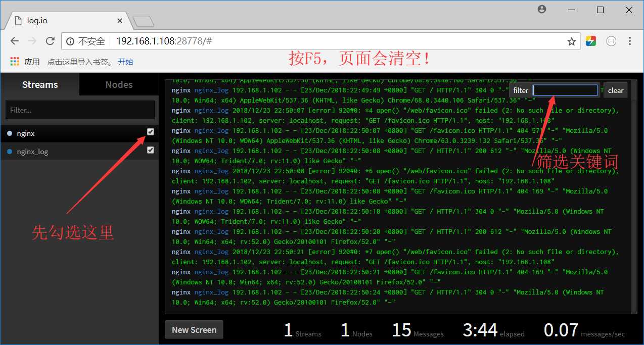Bookmark this page with the star icon
The image size is (644, 345).
[x=572, y=41]
